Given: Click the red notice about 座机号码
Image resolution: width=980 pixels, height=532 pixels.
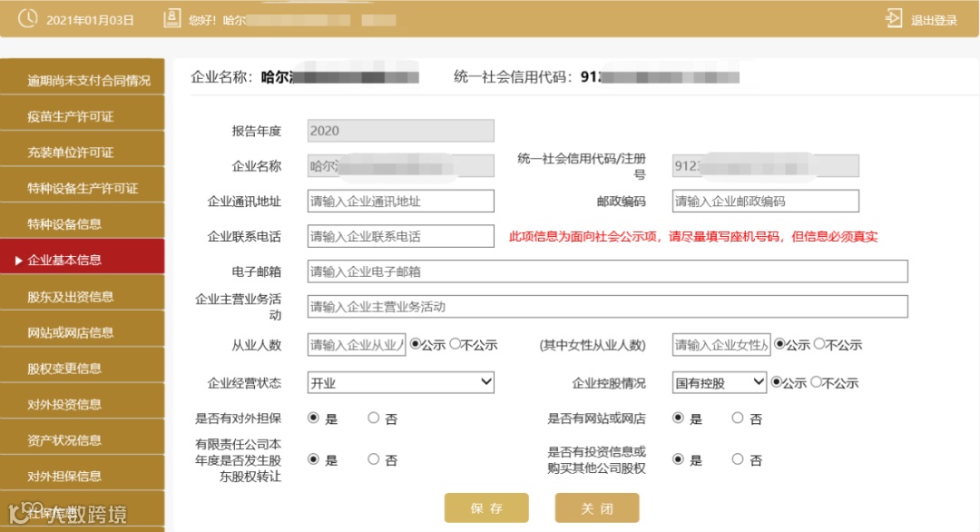Looking at the screenshot, I should pos(693,236).
